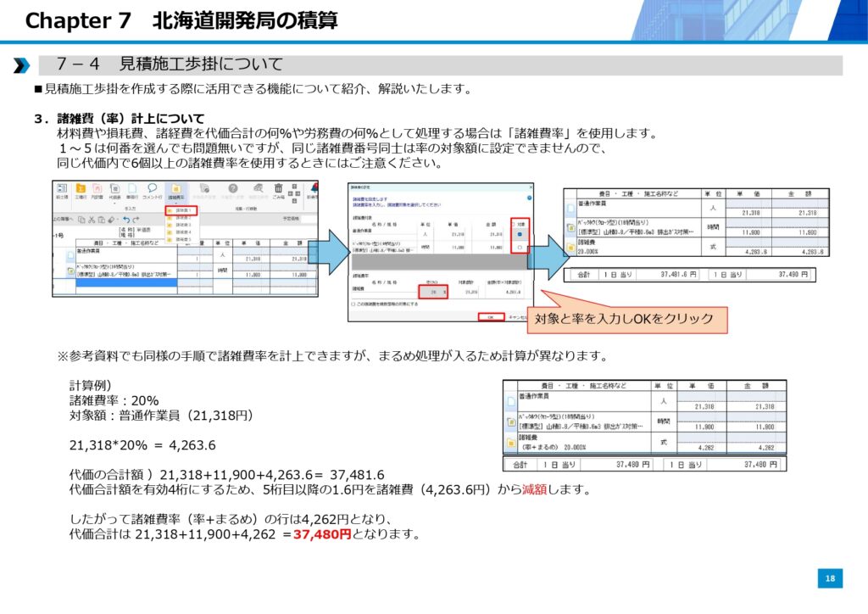This screenshot has height=614, width=868.
Task: Click the gray question mark ribbon icon
Action: [x=232, y=190]
